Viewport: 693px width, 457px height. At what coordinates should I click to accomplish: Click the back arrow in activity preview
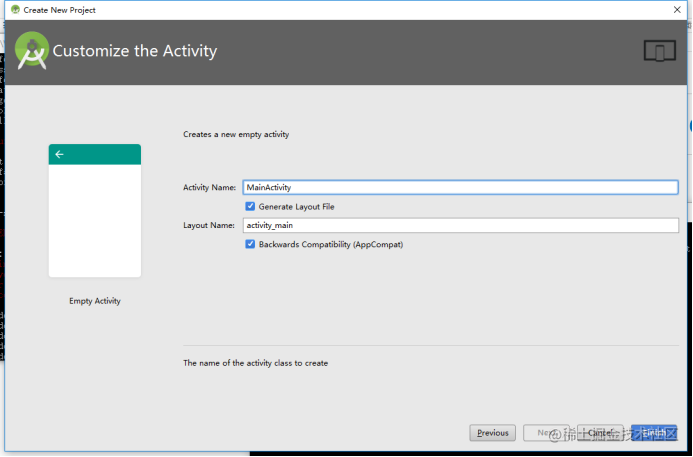pyautogui.click(x=59, y=154)
